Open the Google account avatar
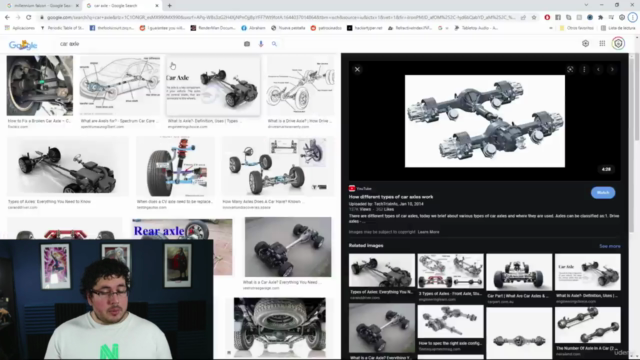The width and height of the screenshot is (640, 360). coord(618,43)
